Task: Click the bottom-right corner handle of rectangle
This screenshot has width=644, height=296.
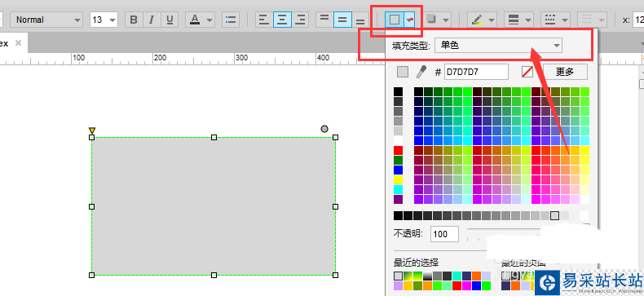Action: coord(336,275)
